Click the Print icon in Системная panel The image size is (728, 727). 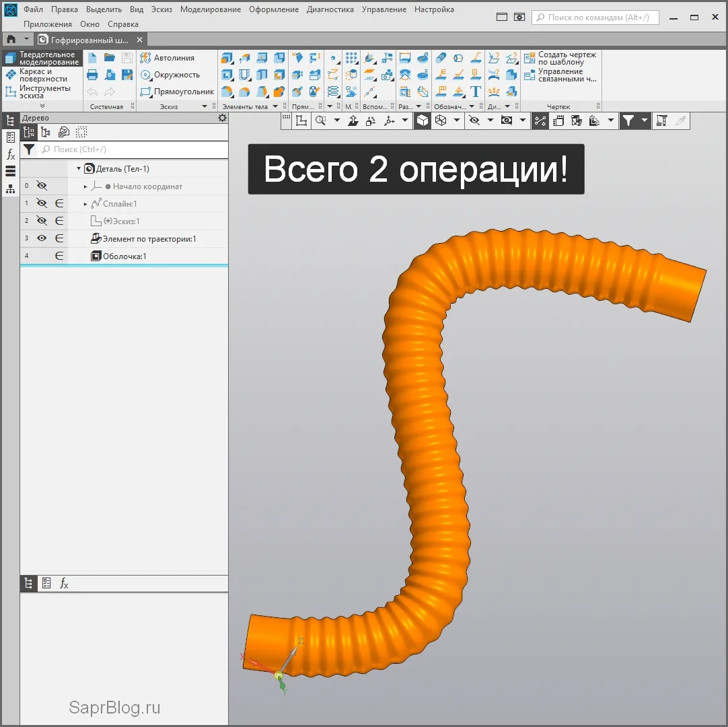93,75
